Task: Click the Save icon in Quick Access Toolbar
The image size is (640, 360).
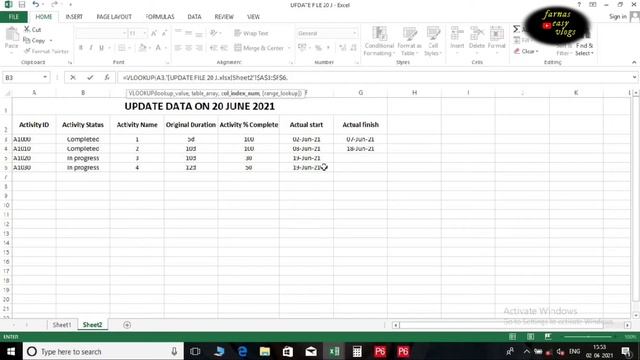Action: (x=22, y=5)
